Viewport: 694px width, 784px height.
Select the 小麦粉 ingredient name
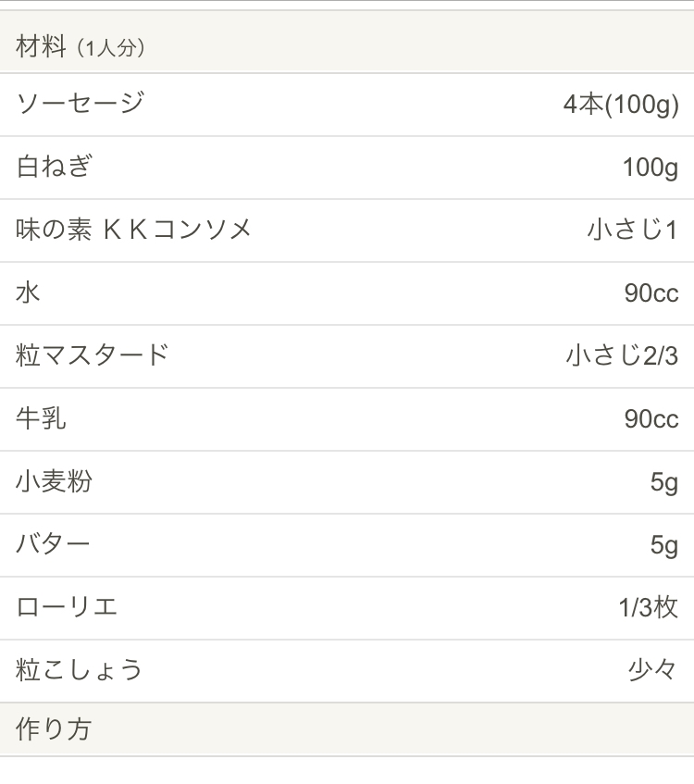click(x=55, y=481)
